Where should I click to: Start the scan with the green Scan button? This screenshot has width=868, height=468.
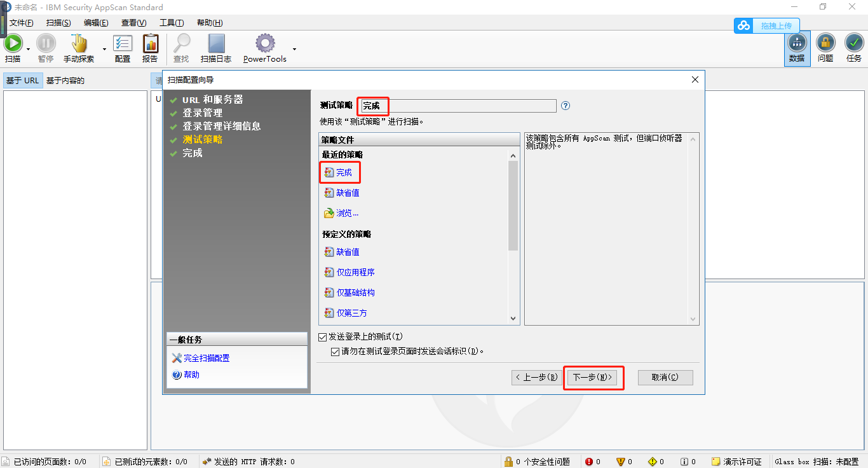pyautogui.click(x=13, y=43)
